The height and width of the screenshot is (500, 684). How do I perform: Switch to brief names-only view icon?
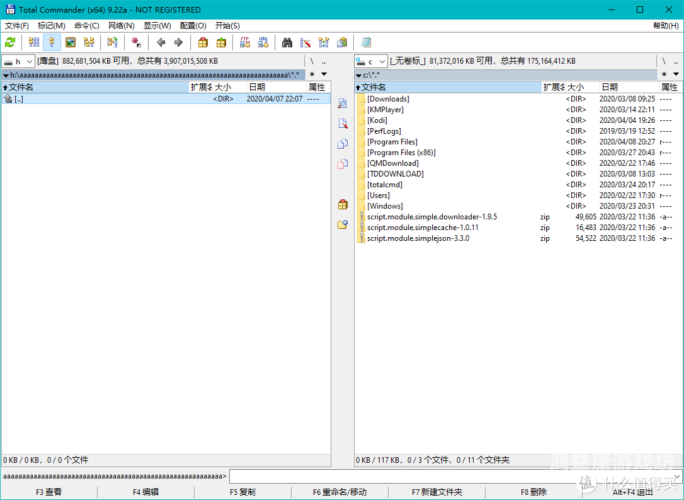34,42
